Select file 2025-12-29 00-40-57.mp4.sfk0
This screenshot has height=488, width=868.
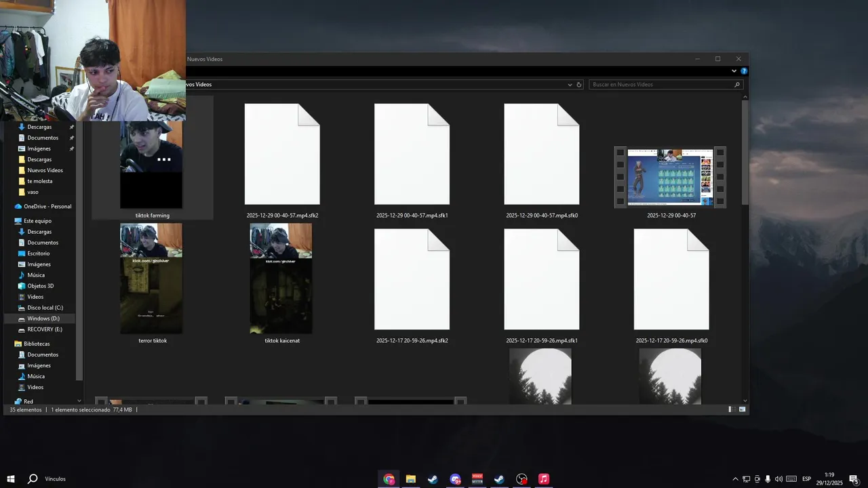pos(542,161)
